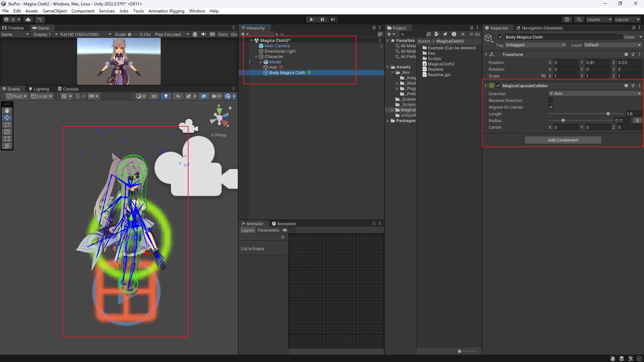Open the Game view frame debugger bug icon
Image resolution: width=644 pixels, height=362 pixels.
tap(195, 34)
